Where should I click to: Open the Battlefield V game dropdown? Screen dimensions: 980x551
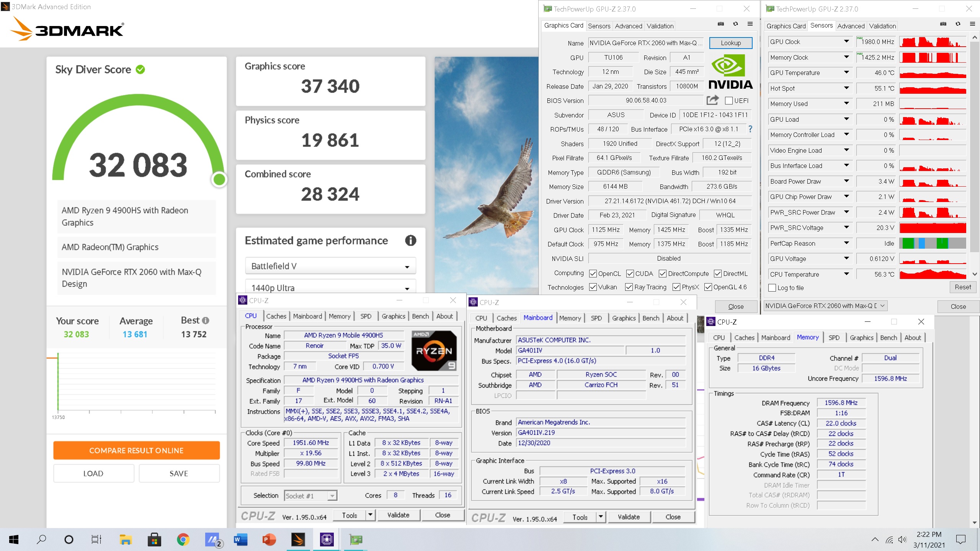tap(330, 266)
